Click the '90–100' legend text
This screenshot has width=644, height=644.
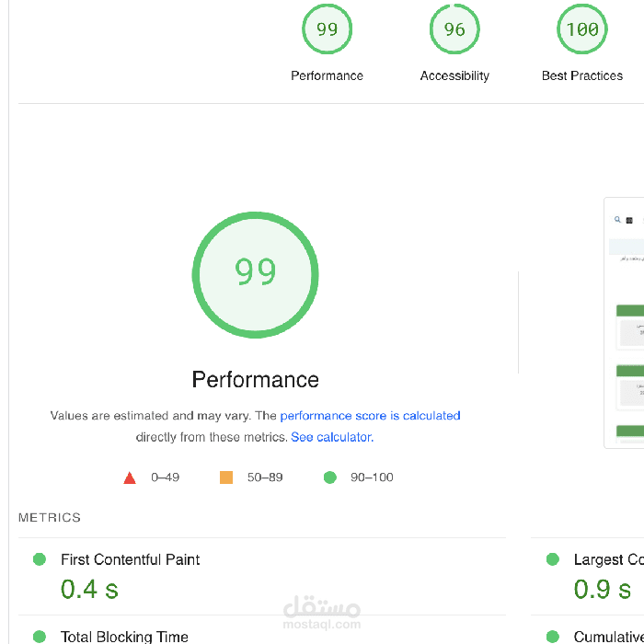[372, 477]
